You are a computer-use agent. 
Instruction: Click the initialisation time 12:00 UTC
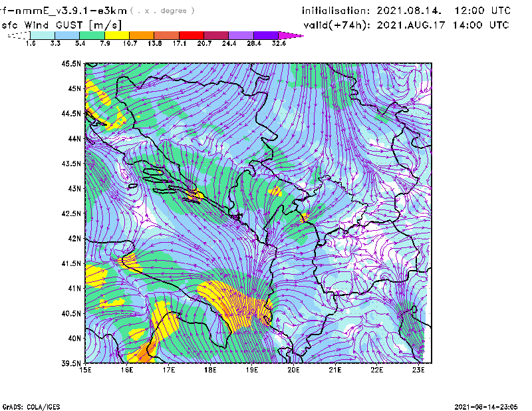(483, 11)
